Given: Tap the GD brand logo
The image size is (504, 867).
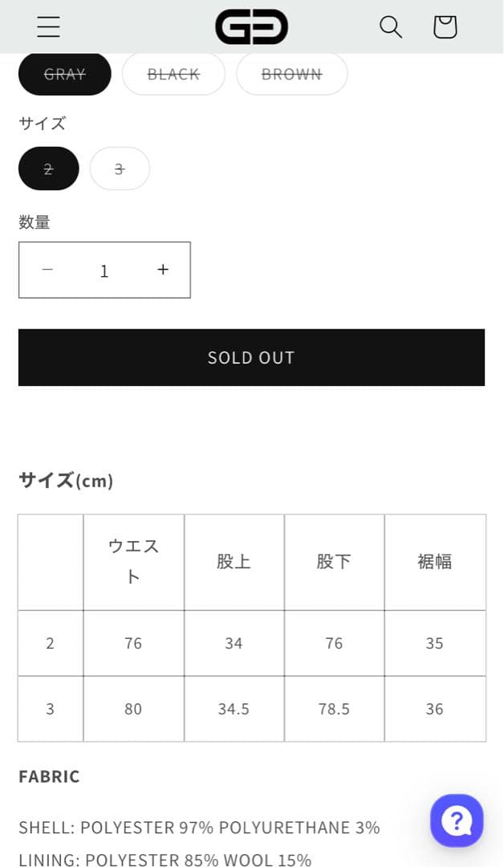Looking at the screenshot, I should click(251, 26).
